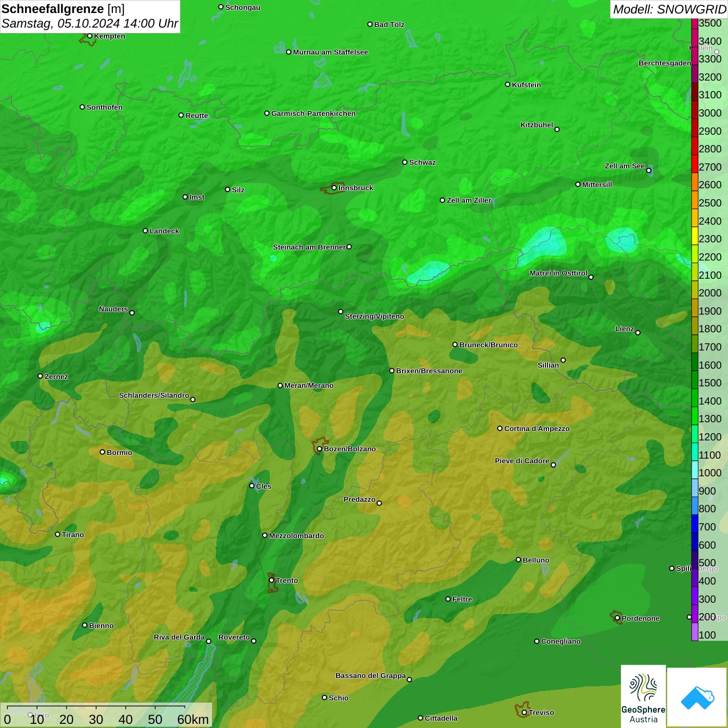728x728 pixels.
Task: Click the Kitzbühel label
Action: 537,125
